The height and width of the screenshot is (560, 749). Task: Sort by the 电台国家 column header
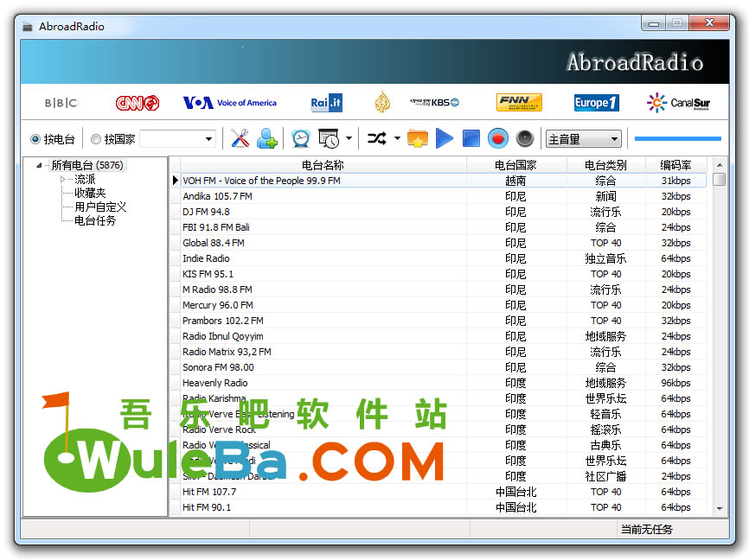515,165
